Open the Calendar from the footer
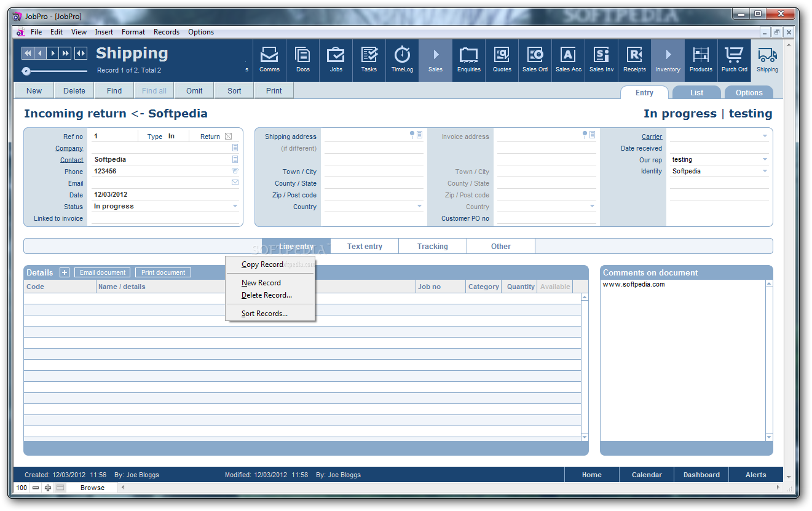Viewport: 812px width, 511px height. pos(647,475)
